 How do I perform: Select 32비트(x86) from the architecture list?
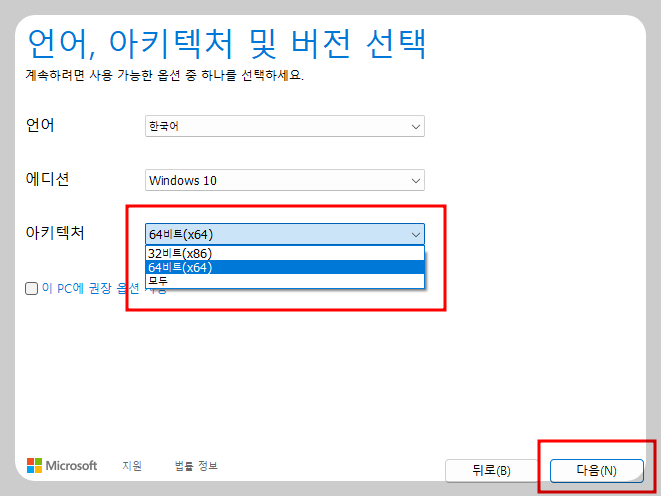click(285, 253)
